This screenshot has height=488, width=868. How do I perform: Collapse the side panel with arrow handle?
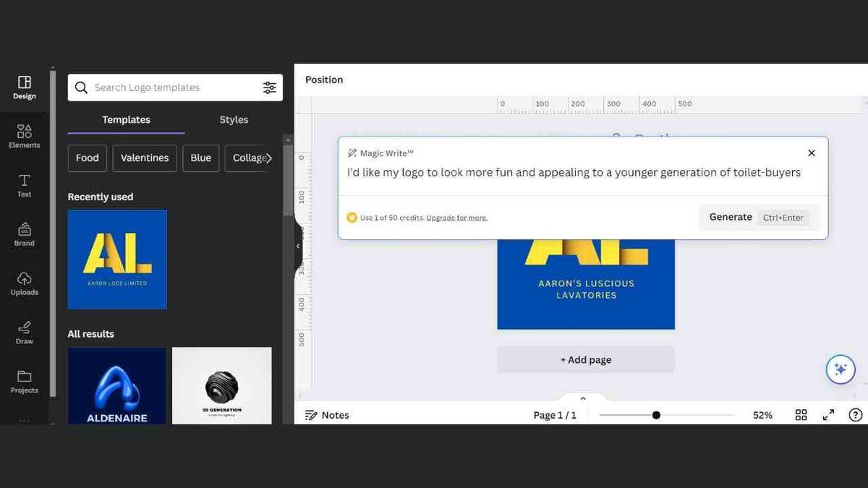pos(298,246)
